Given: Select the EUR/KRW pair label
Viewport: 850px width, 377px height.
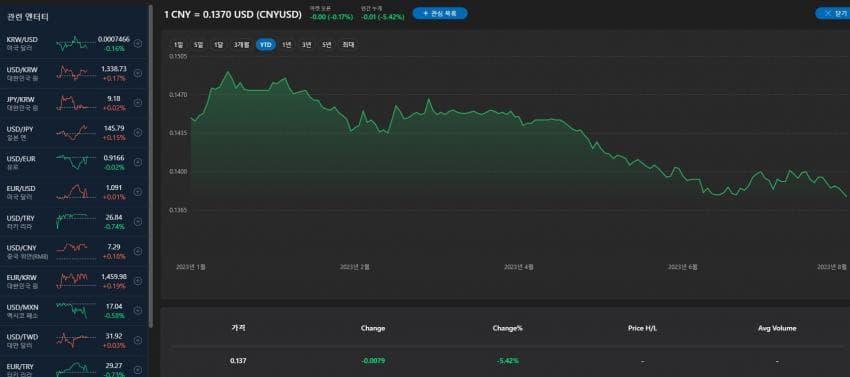Looking at the screenshot, I should click(22, 277).
